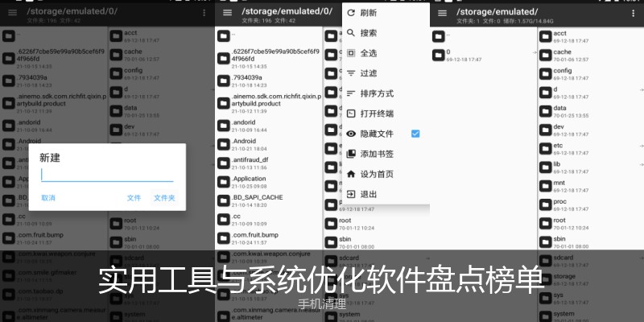The width and height of the screenshot is (644, 322).
Task: Open .7934039a folder in middle screenshot
Action: coord(269,80)
